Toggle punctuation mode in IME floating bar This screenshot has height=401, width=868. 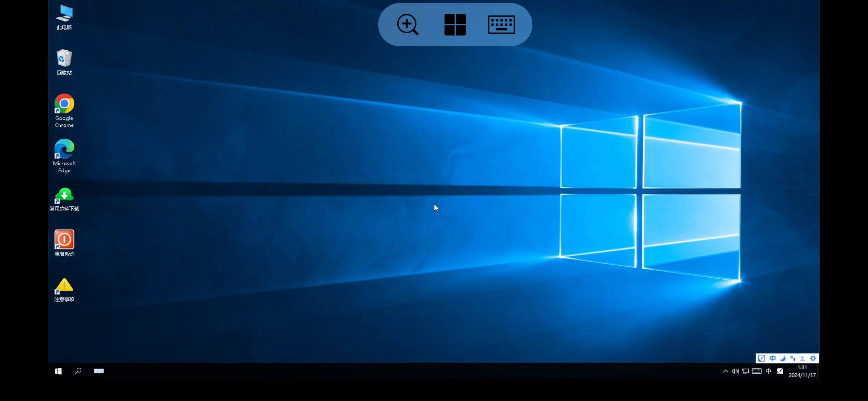click(793, 359)
